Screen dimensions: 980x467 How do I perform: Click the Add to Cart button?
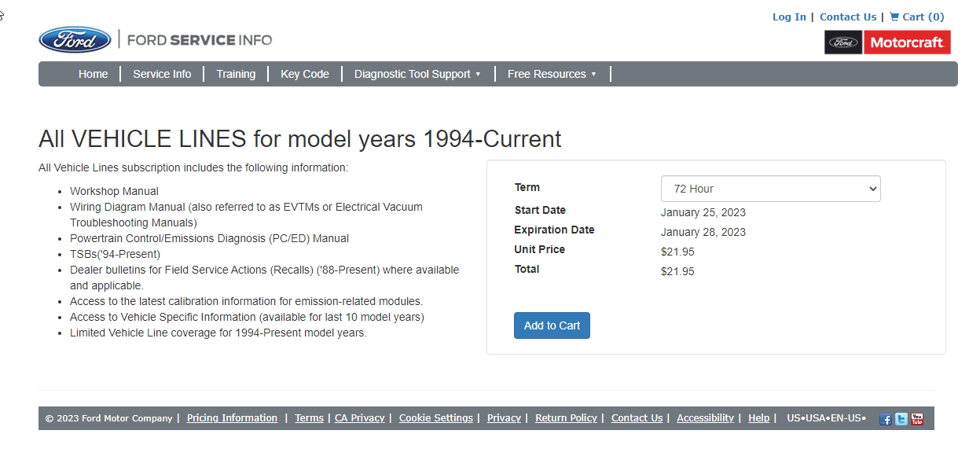(x=552, y=325)
